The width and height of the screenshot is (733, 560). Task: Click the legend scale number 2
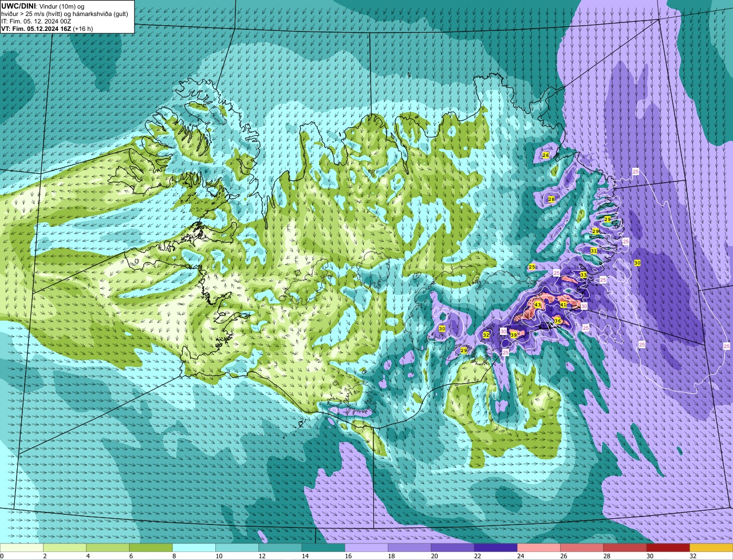click(x=44, y=556)
